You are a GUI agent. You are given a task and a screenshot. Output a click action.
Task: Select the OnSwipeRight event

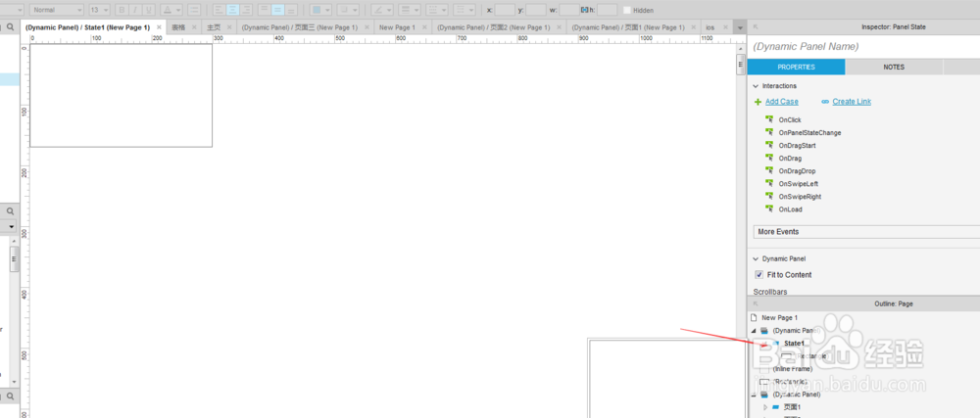pos(800,197)
